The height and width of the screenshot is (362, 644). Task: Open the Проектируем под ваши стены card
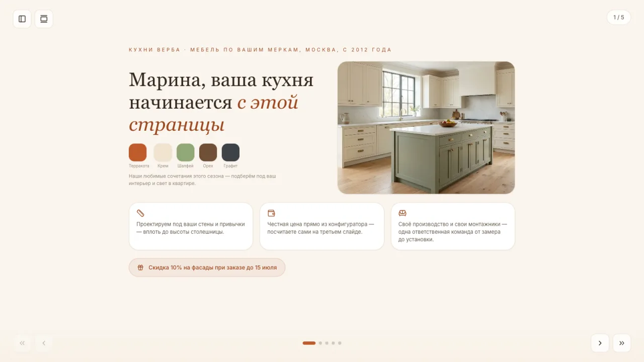pos(191,226)
